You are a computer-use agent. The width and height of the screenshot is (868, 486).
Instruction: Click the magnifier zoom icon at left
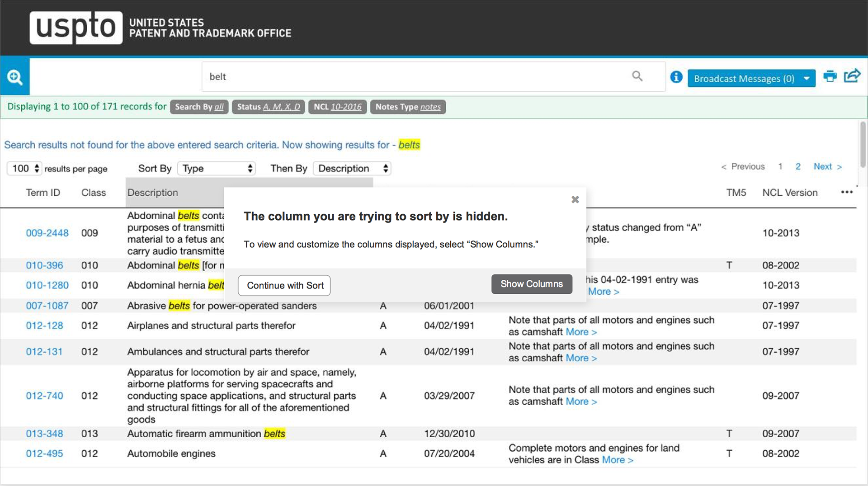coord(15,77)
